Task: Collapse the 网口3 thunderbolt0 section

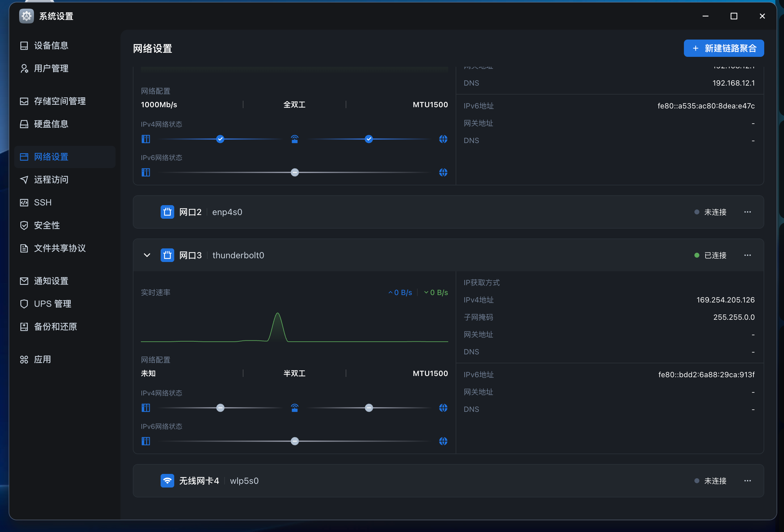Action: point(147,255)
